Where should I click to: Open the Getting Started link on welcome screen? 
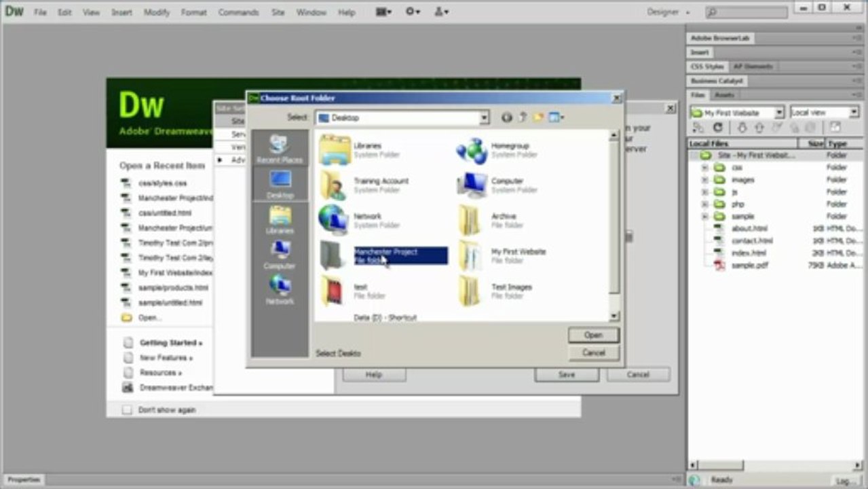point(170,342)
